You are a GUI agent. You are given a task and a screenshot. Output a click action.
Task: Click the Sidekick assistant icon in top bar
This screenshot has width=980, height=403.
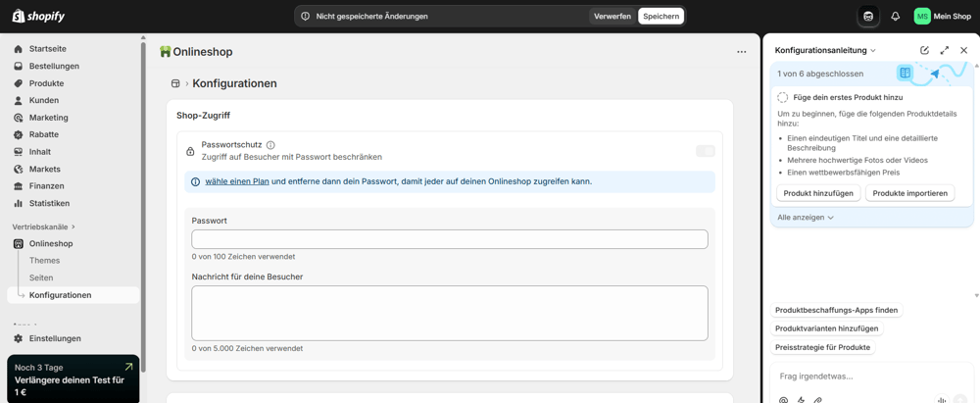click(x=868, y=17)
